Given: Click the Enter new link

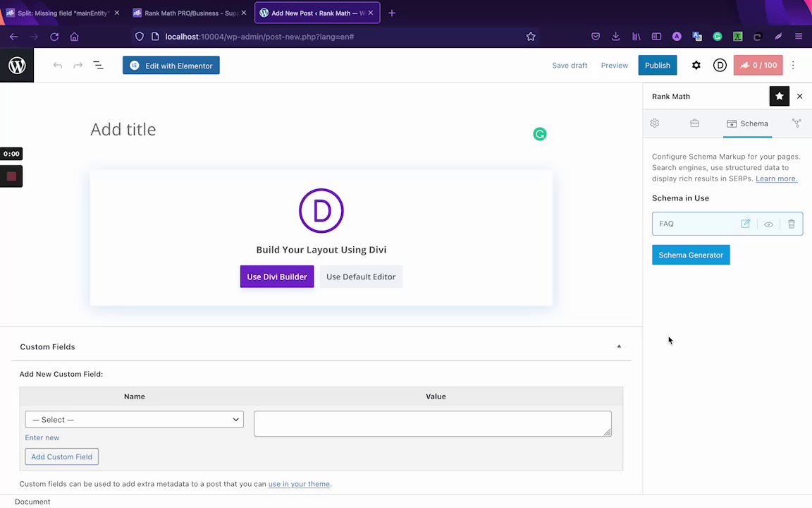Looking at the screenshot, I should point(42,437).
